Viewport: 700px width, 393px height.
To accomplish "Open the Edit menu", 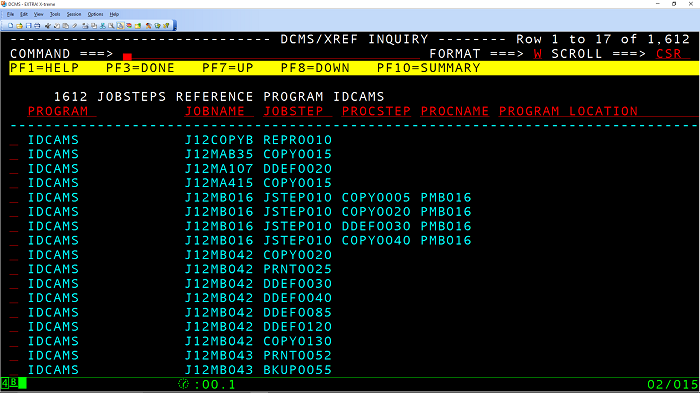I will tap(24, 14).
